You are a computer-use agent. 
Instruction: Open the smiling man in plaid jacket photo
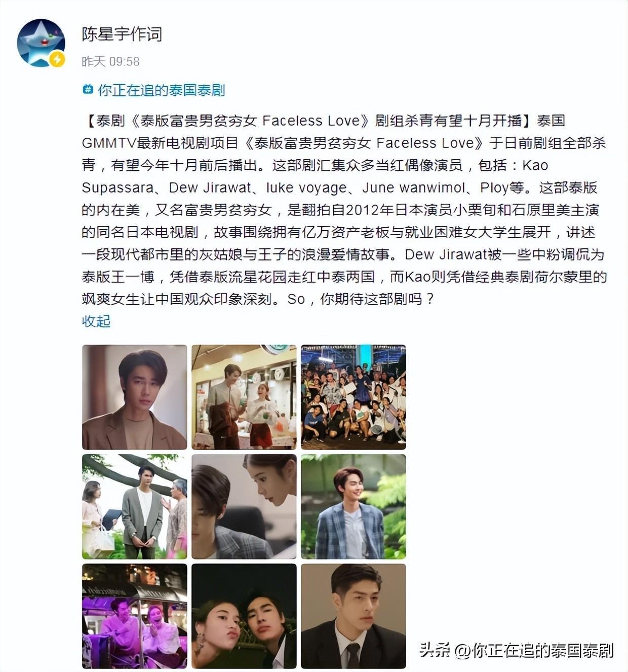click(354, 506)
